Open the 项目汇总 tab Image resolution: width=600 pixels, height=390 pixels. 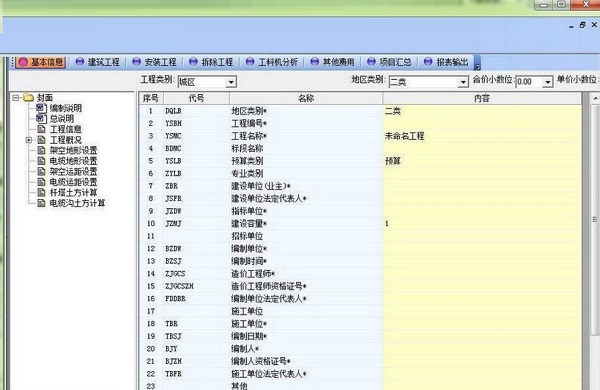click(389, 62)
